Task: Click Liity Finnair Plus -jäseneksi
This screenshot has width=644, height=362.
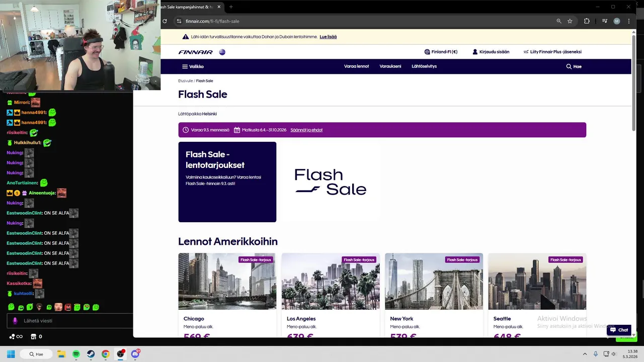Action: [552, 52]
